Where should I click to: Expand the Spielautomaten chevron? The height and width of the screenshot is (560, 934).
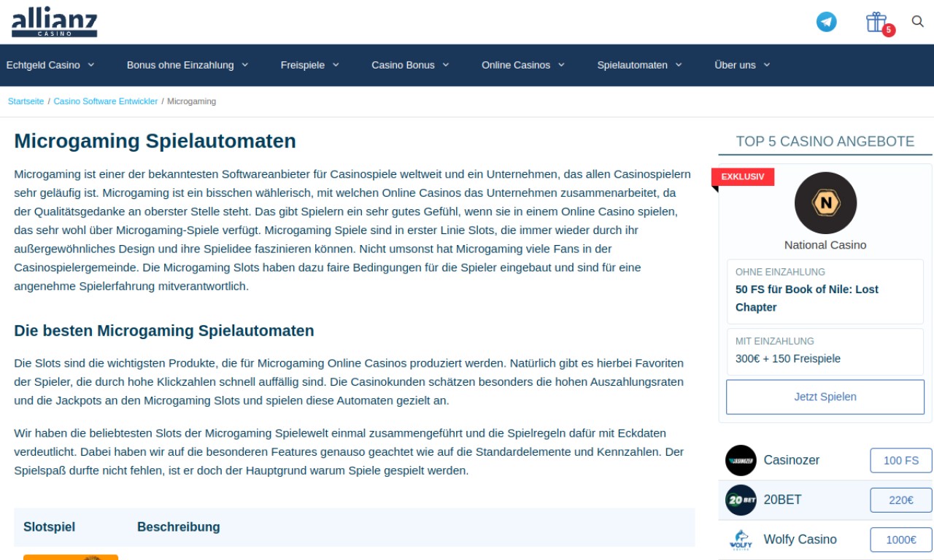(x=679, y=65)
